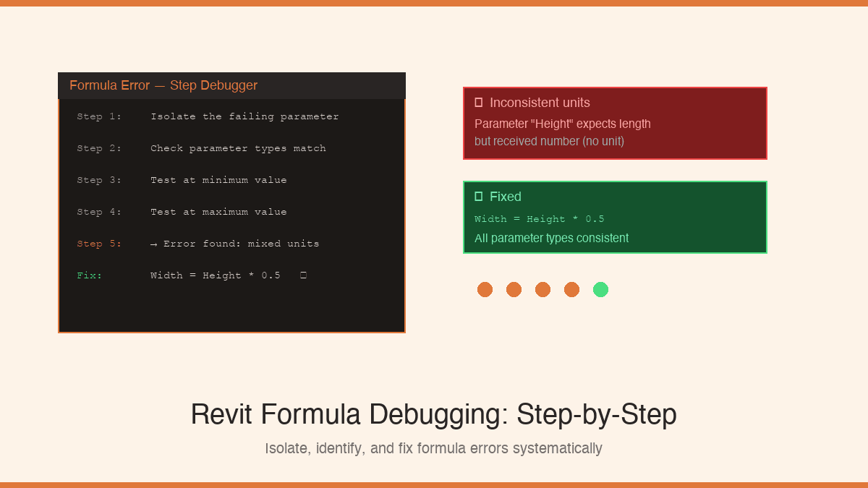
Task: Click the 'Inconsistent units' heading
Action: 540,103
